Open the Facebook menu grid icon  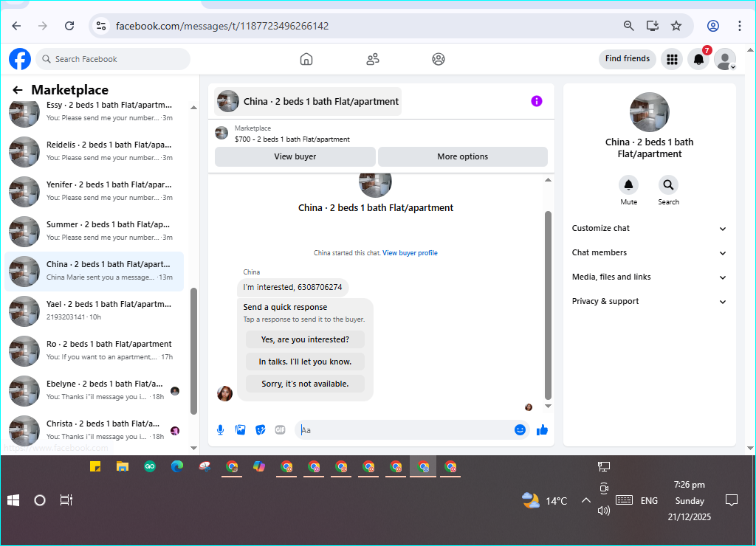[672, 59]
